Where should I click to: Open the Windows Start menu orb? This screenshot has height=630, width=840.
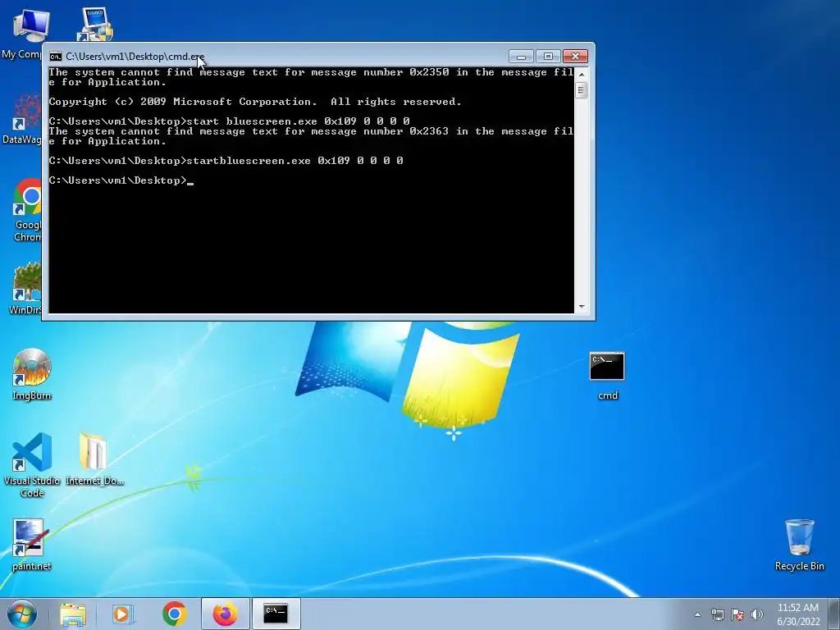[x=22, y=614]
